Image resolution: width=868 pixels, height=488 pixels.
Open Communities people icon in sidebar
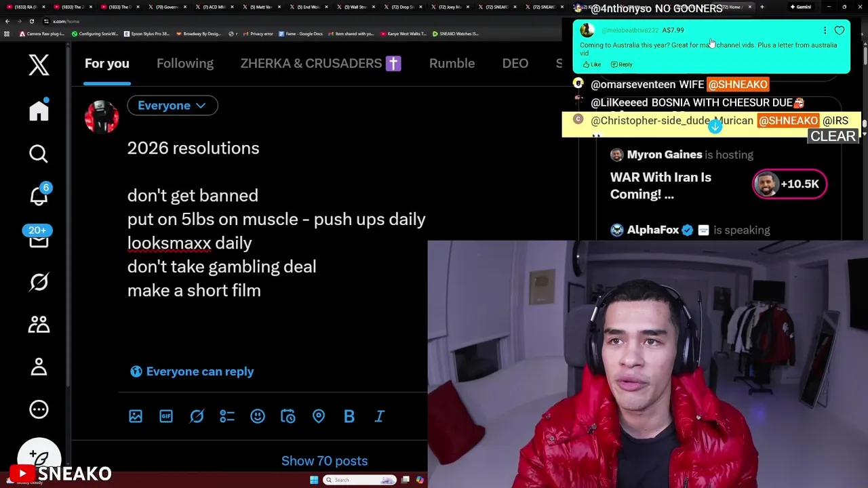[x=39, y=324]
